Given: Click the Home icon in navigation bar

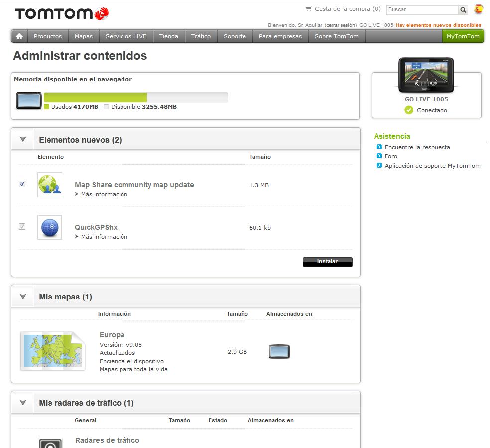Looking at the screenshot, I should tap(19, 36).
